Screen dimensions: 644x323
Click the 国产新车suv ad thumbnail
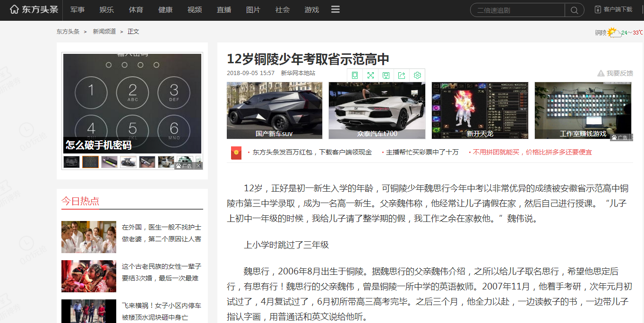click(275, 110)
